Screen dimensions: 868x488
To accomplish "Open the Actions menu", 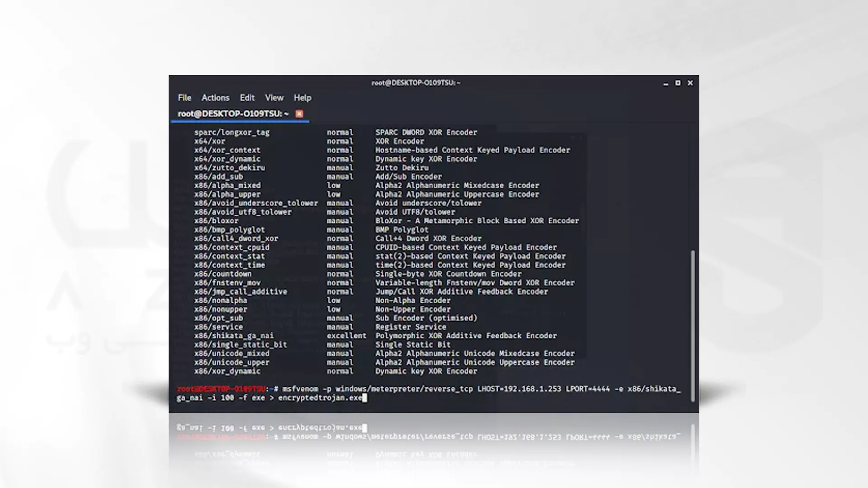I will pyautogui.click(x=215, y=98).
